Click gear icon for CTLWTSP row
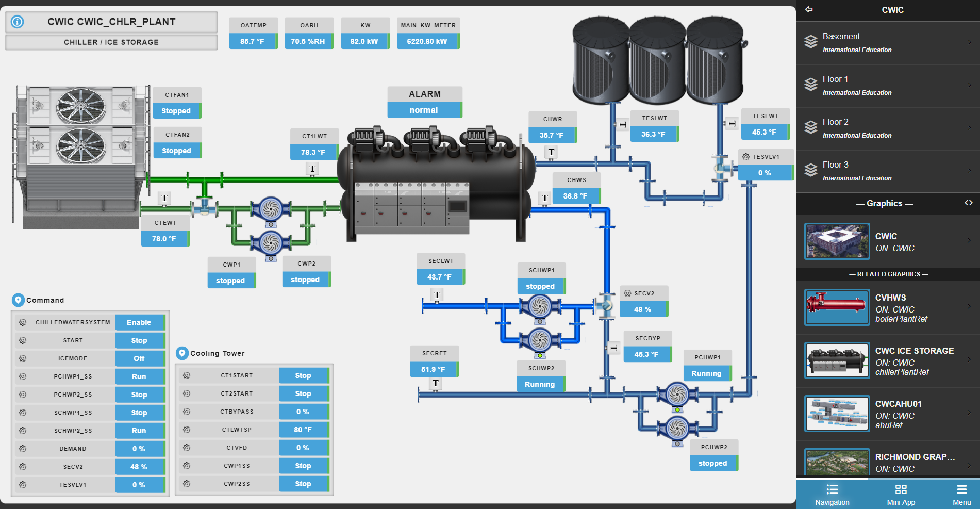Screen dimensions: 980x509 click(x=187, y=430)
